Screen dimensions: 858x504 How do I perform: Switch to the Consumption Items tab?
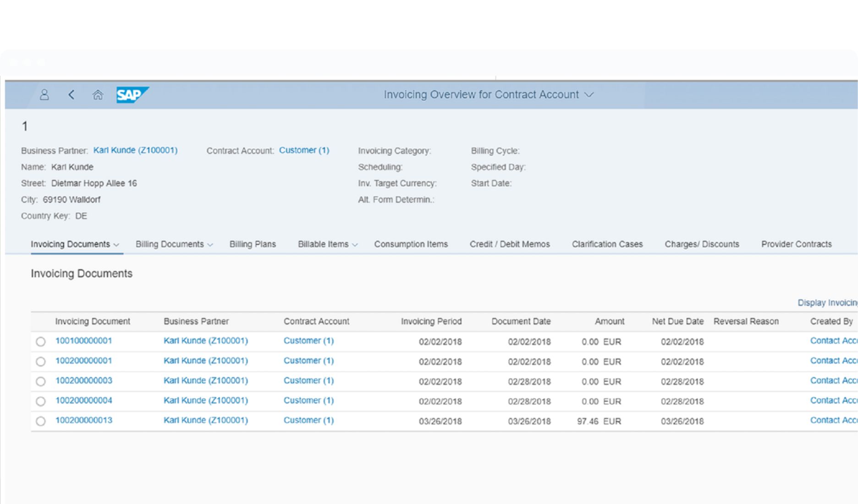(411, 244)
